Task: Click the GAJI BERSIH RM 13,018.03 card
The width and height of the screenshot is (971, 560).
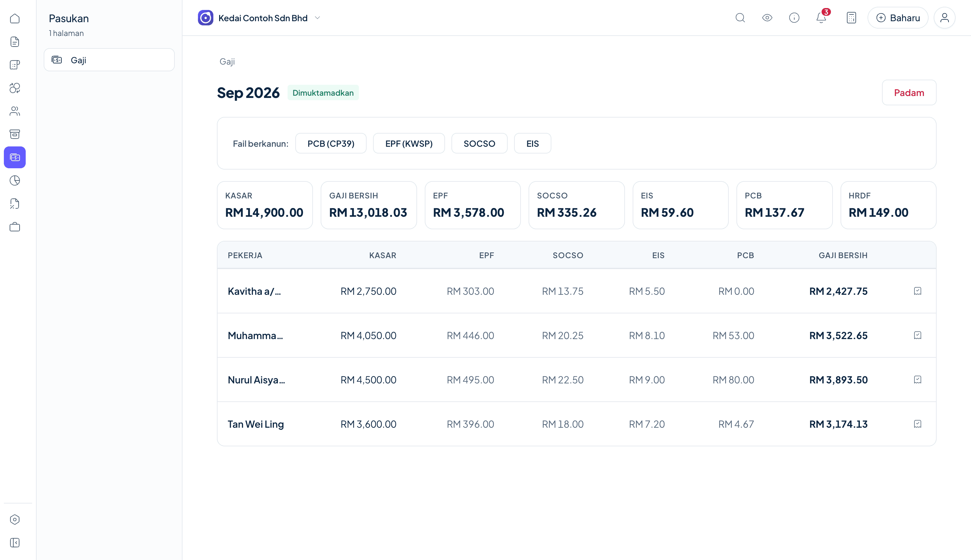Action: tap(369, 205)
